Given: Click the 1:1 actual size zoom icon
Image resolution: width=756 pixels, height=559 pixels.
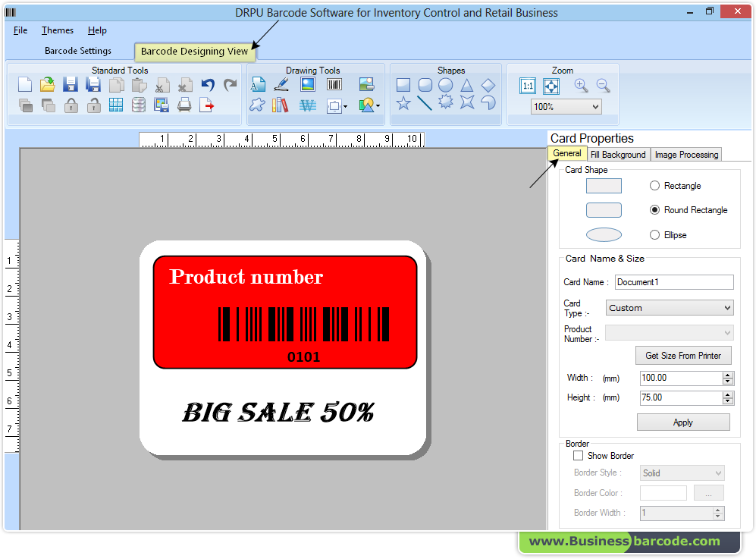Looking at the screenshot, I should 528,86.
